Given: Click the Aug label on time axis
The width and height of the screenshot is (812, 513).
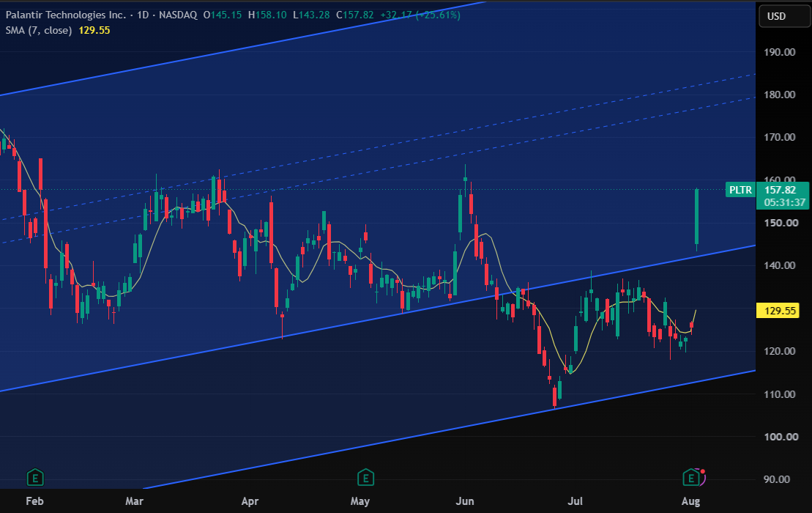Looking at the screenshot, I should 690,501.
